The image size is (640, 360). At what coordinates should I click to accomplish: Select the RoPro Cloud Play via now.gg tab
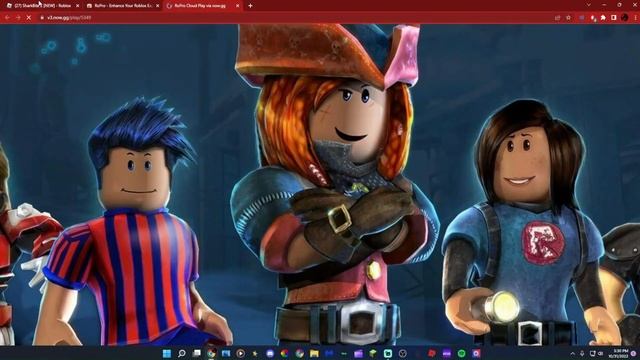(x=202, y=6)
